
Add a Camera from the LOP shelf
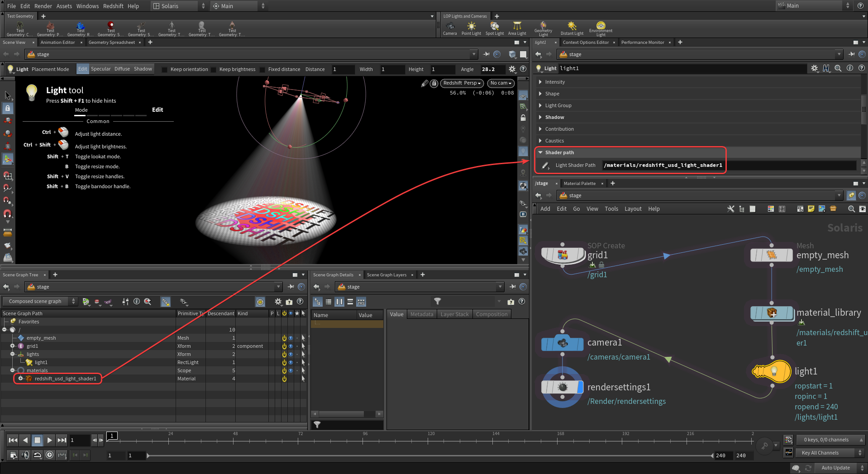click(449, 28)
